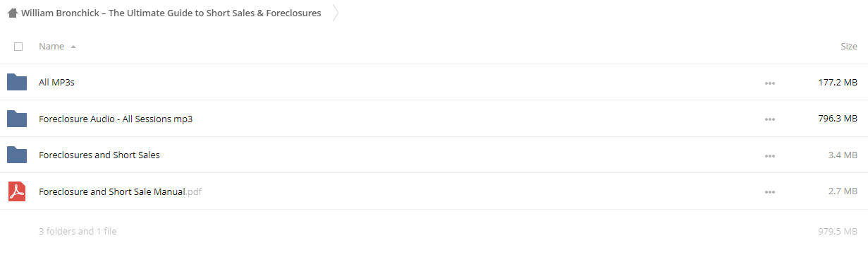Click the Foreclosures and Short Sales folder icon
This screenshot has height=267, width=868.
(17, 155)
